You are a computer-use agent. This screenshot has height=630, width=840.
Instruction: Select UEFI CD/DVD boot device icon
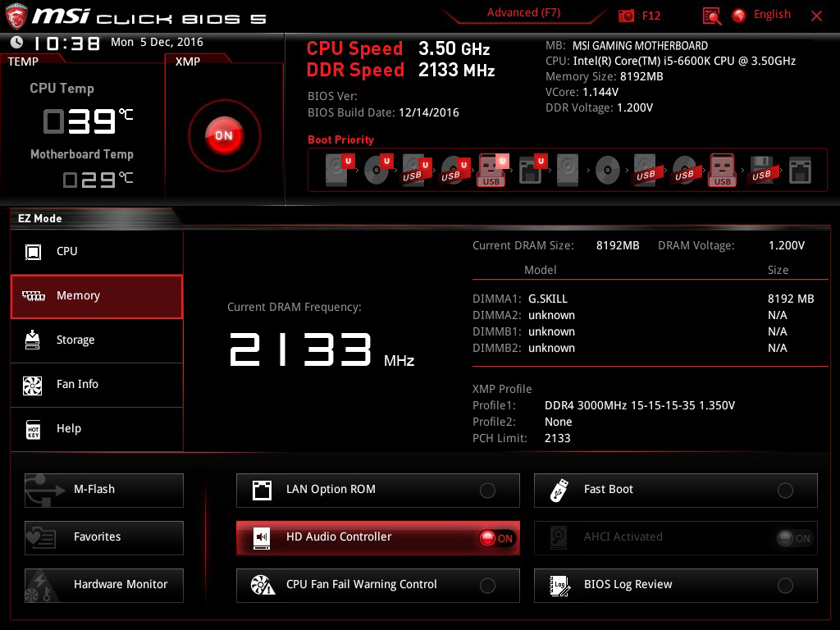click(x=377, y=170)
